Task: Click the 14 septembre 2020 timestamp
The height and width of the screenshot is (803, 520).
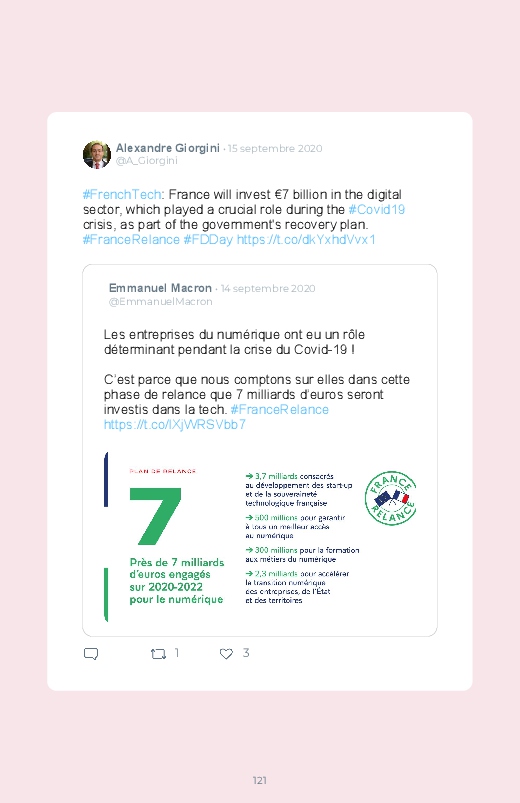Action: pos(268,289)
